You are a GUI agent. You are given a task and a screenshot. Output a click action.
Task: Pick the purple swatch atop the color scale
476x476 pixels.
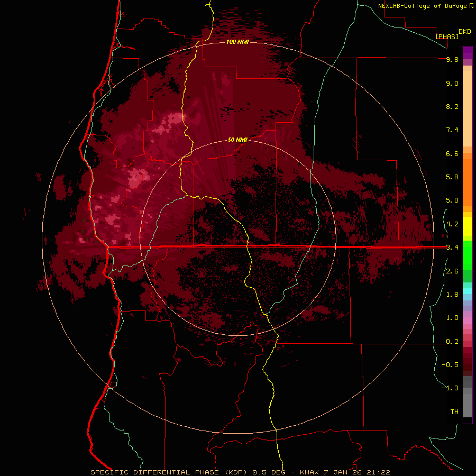(x=467, y=53)
